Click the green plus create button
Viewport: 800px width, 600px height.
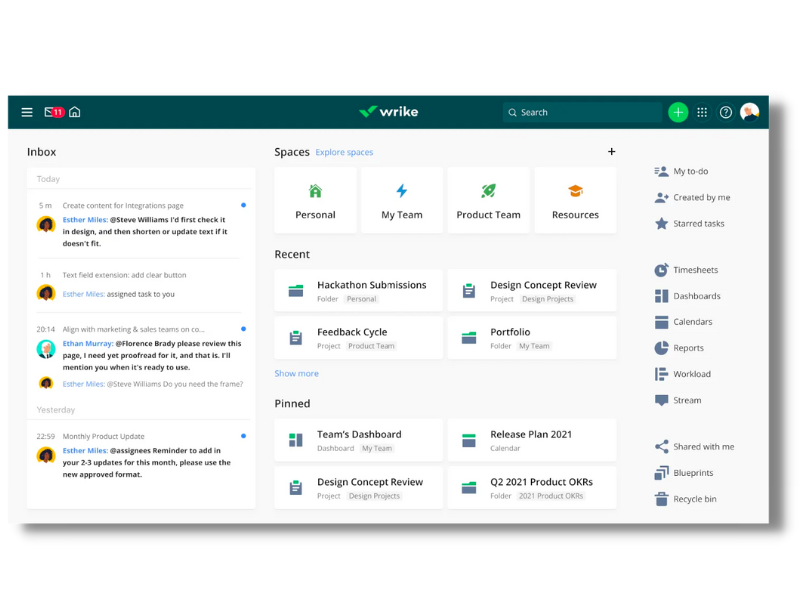(x=678, y=112)
